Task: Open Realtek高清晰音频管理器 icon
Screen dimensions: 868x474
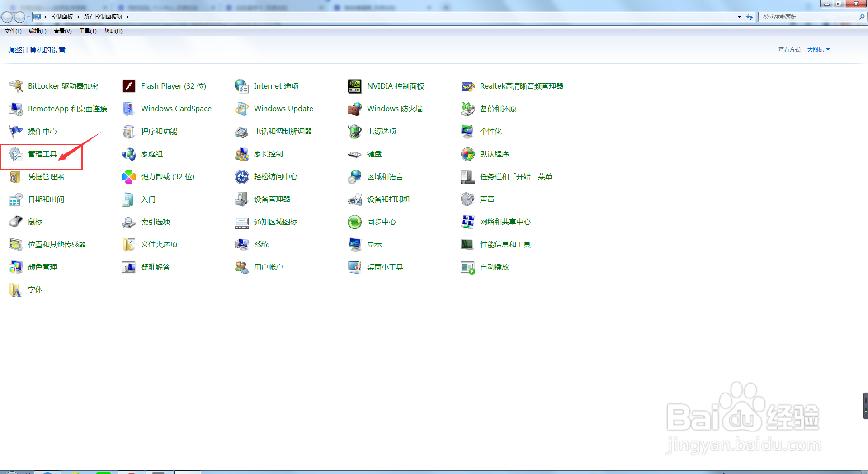Action: (x=468, y=86)
